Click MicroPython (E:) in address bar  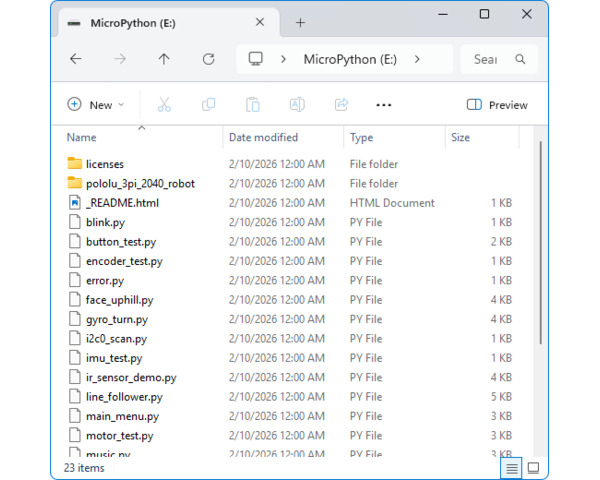click(350, 59)
